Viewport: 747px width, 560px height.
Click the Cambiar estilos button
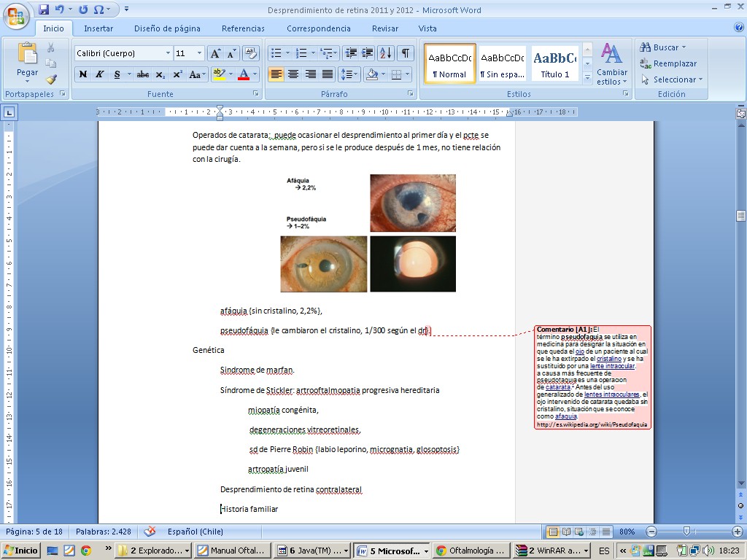pos(611,64)
